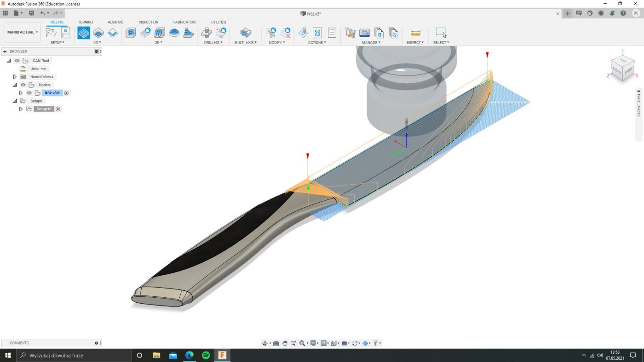Open the MANUFACTURE workspace dropdown
Screen dimensions: 644x362
tap(22, 32)
